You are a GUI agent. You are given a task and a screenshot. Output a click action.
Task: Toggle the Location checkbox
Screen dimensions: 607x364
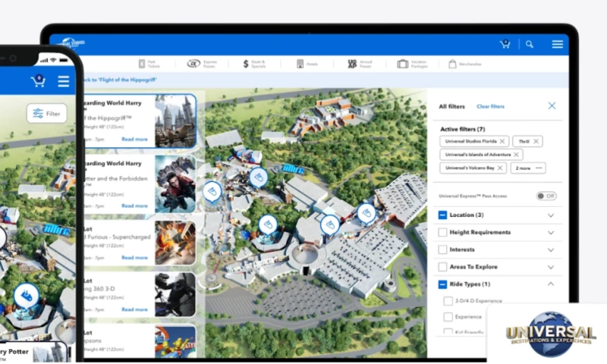coord(442,215)
